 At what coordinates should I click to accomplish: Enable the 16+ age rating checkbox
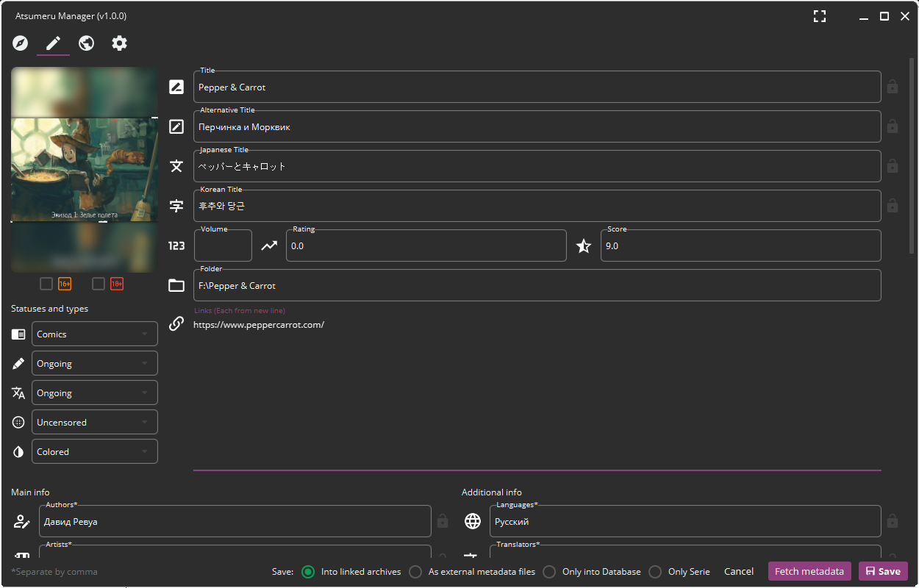click(x=46, y=284)
